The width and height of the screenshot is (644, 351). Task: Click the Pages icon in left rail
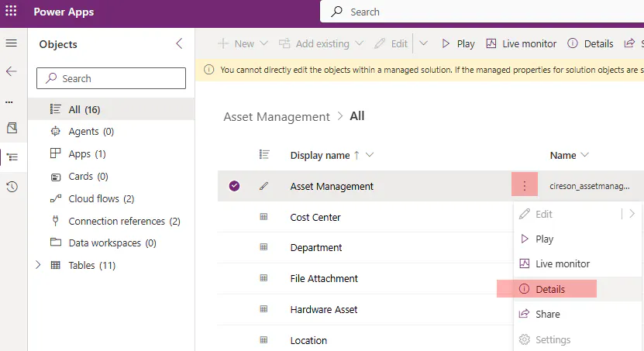tap(11, 128)
